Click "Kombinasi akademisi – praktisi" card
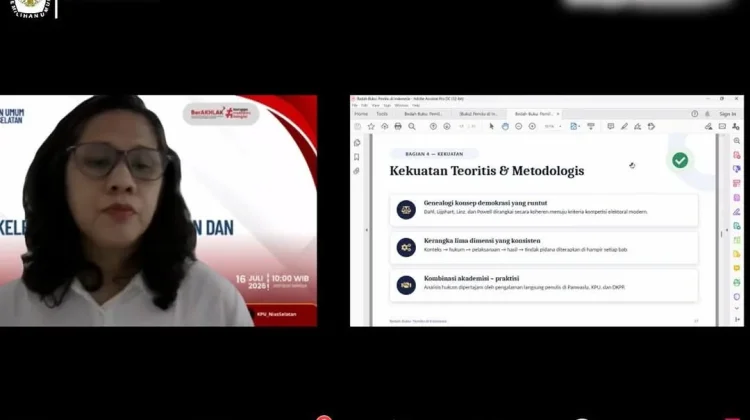Image resolution: width=750 pixels, height=420 pixels. (x=543, y=285)
